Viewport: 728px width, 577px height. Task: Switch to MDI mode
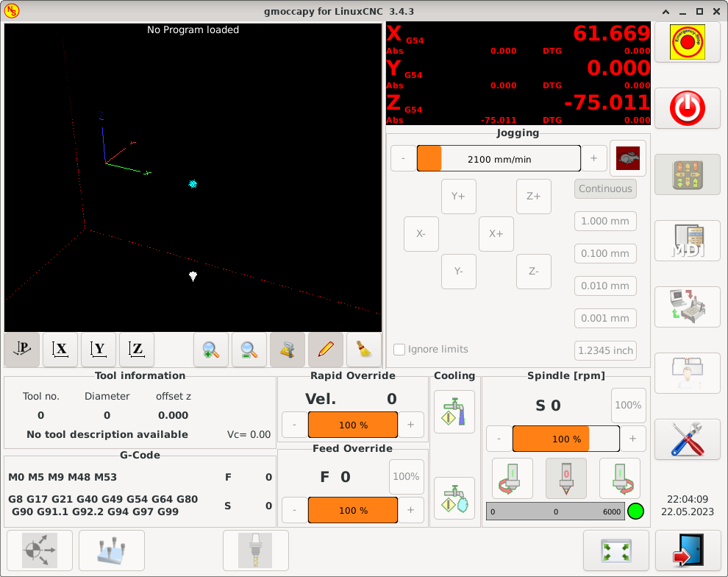point(687,241)
